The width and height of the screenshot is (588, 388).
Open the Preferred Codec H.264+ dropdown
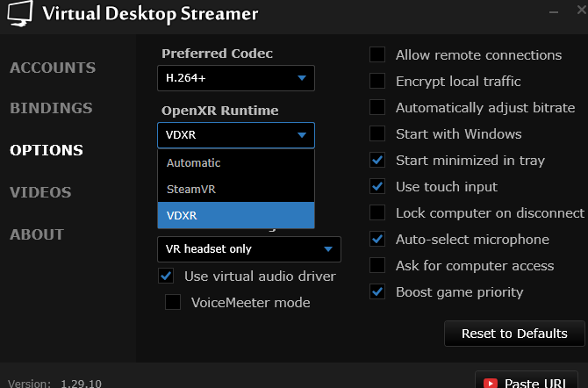(x=236, y=78)
